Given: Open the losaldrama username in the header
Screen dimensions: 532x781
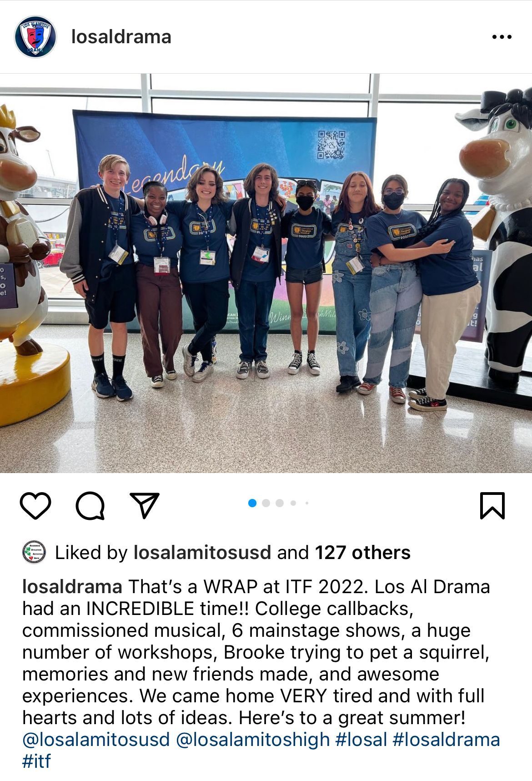Looking at the screenshot, I should [121, 37].
